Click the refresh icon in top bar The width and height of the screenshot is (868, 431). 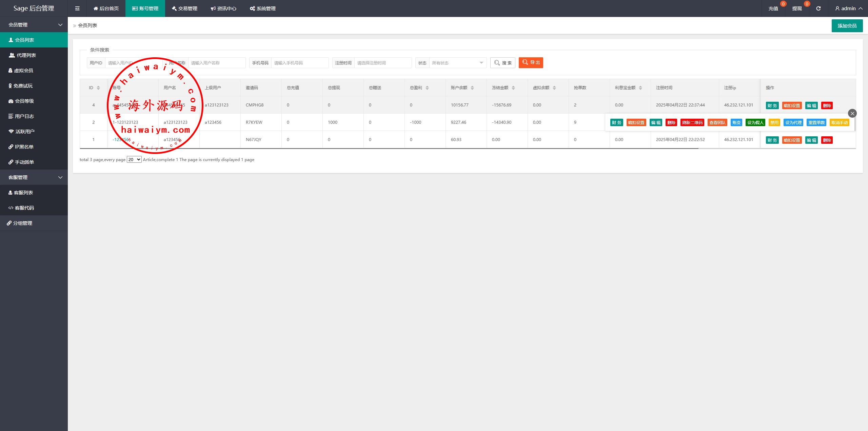coord(818,8)
